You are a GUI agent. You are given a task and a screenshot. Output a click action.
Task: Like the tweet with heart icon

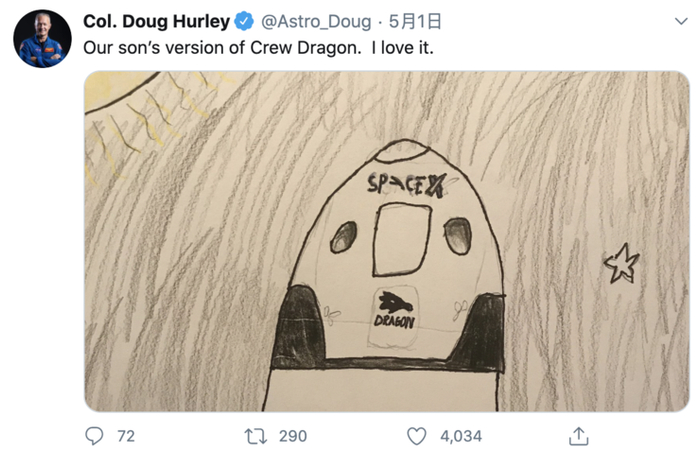[x=417, y=436]
